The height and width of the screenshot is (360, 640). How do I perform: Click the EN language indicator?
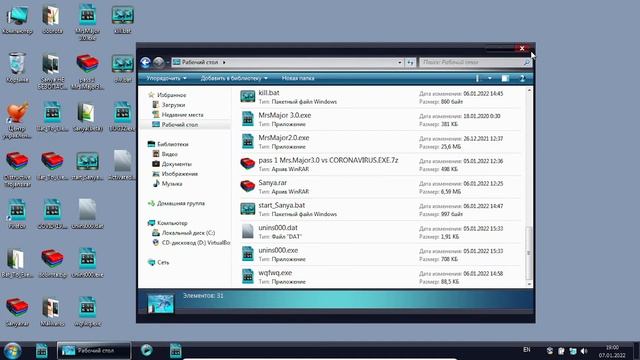pos(527,350)
